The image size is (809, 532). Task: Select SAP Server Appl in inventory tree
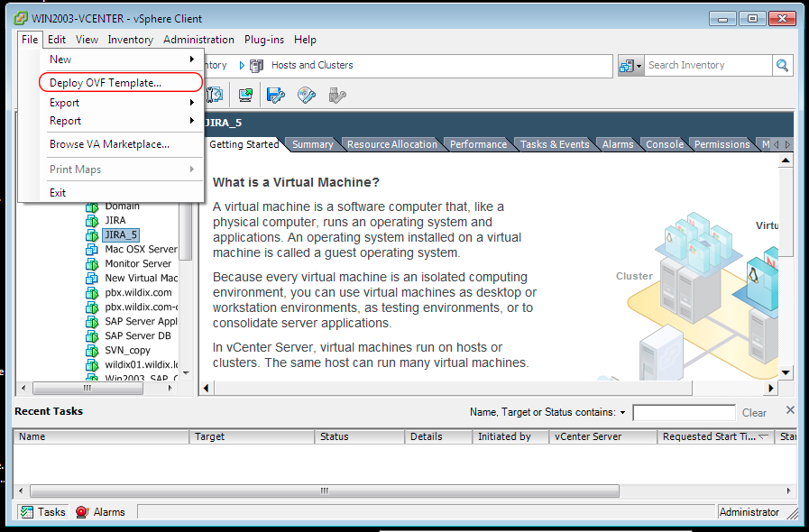pos(141,322)
